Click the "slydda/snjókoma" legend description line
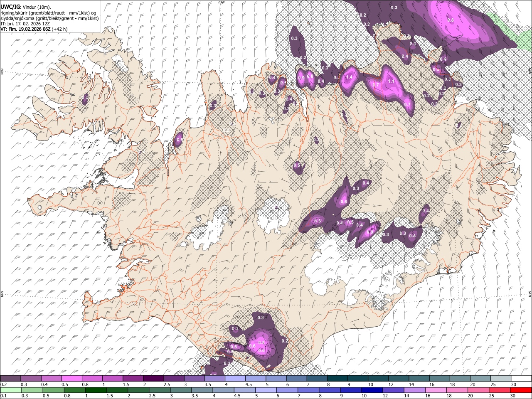Image resolution: width=532 pixels, height=399 pixels. [x=50, y=18]
